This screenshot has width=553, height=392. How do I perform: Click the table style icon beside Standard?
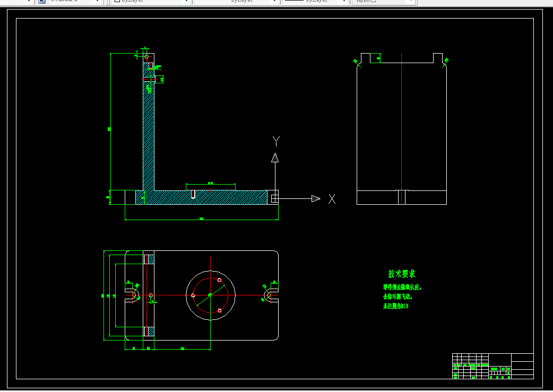41,2
